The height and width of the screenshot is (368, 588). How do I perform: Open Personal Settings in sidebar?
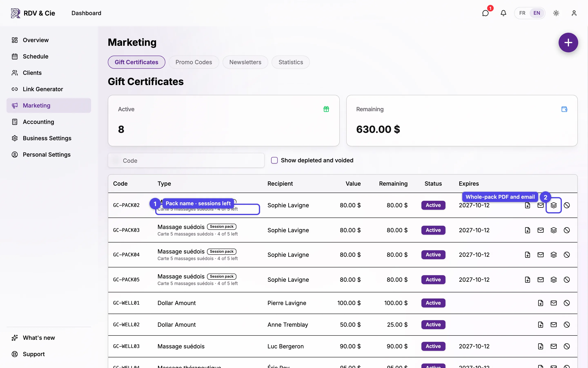pyautogui.click(x=49, y=155)
